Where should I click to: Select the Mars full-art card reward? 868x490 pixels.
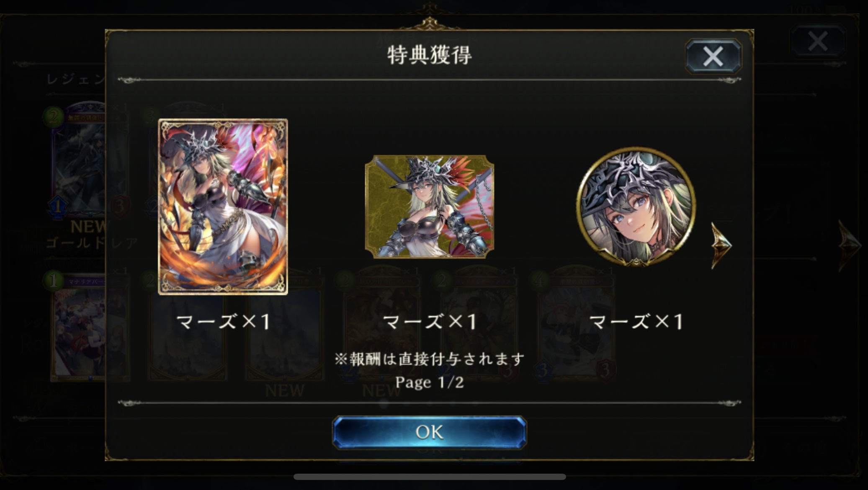click(223, 206)
